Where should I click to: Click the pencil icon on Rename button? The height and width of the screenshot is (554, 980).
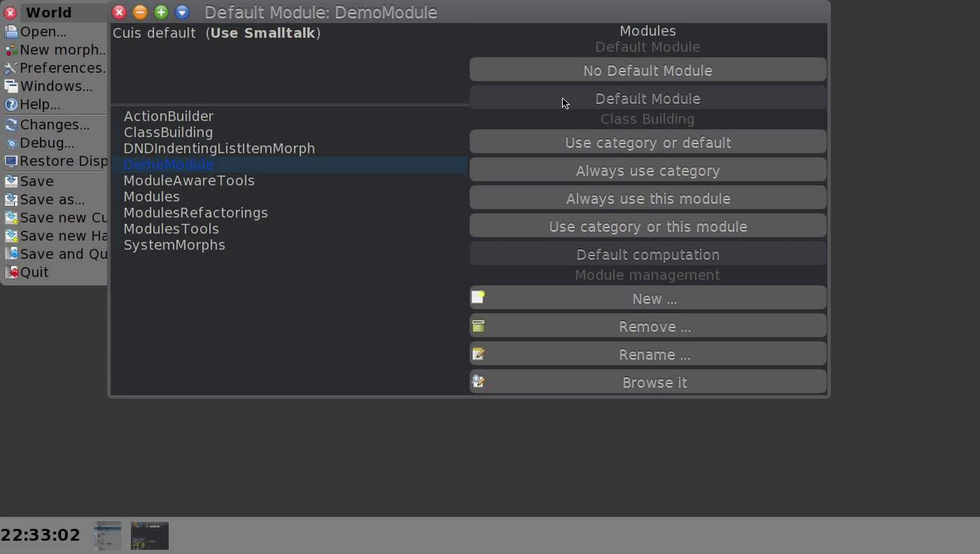(478, 353)
